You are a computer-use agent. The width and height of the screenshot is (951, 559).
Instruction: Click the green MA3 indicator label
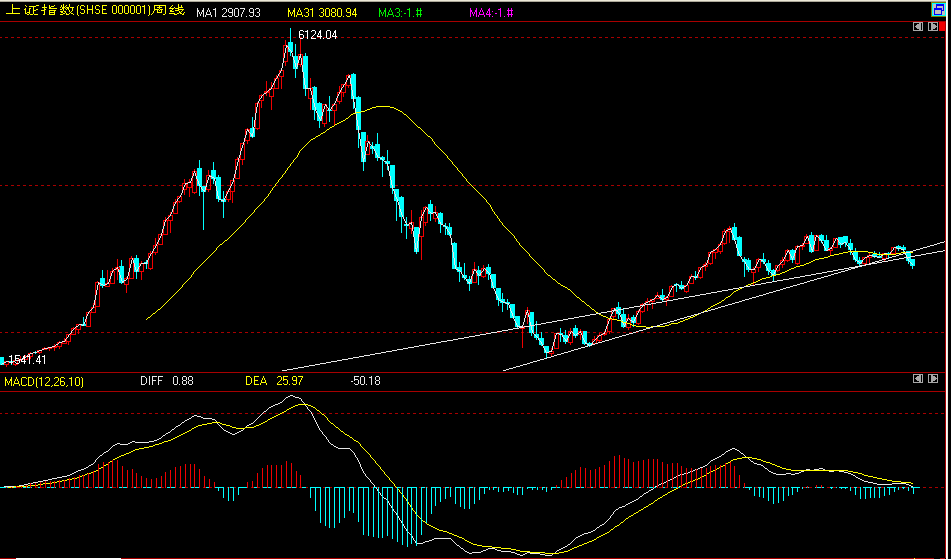[400, 13]
